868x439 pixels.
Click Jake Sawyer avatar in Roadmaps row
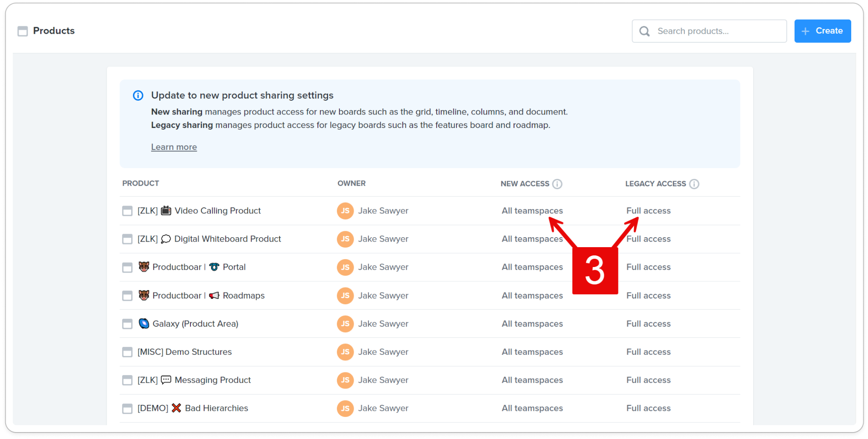tap(345, 296)
